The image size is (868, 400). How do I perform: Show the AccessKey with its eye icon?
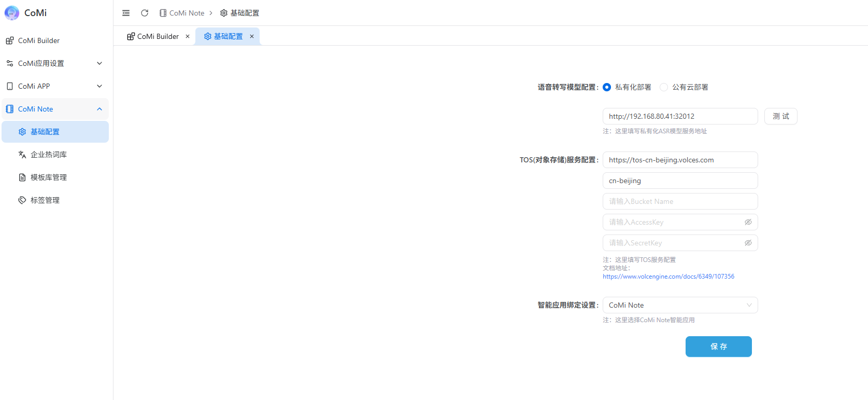[x=748, y=222]
